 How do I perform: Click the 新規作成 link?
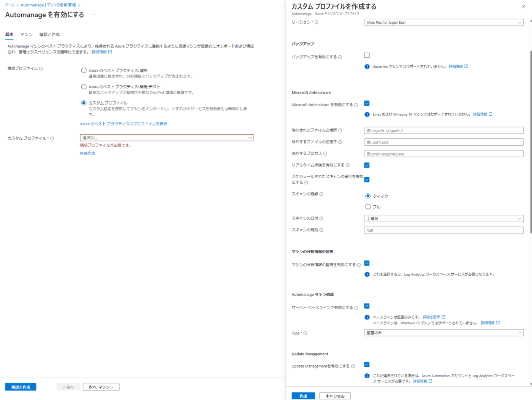tap(87, 154)
